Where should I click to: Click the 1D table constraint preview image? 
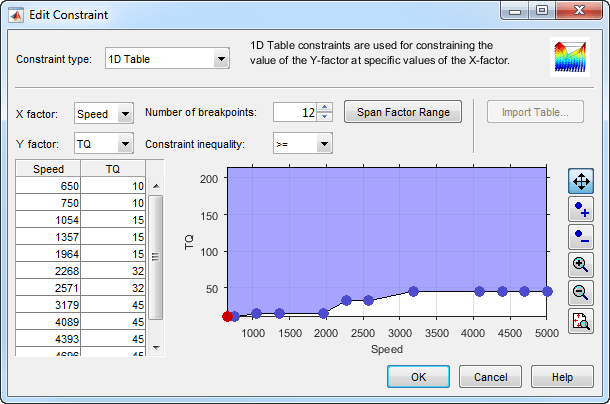570,57
